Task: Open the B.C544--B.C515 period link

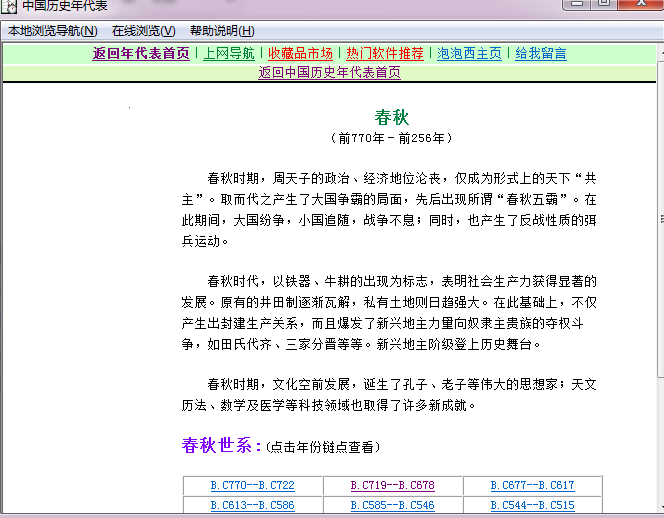Action: tap(532, 505)
